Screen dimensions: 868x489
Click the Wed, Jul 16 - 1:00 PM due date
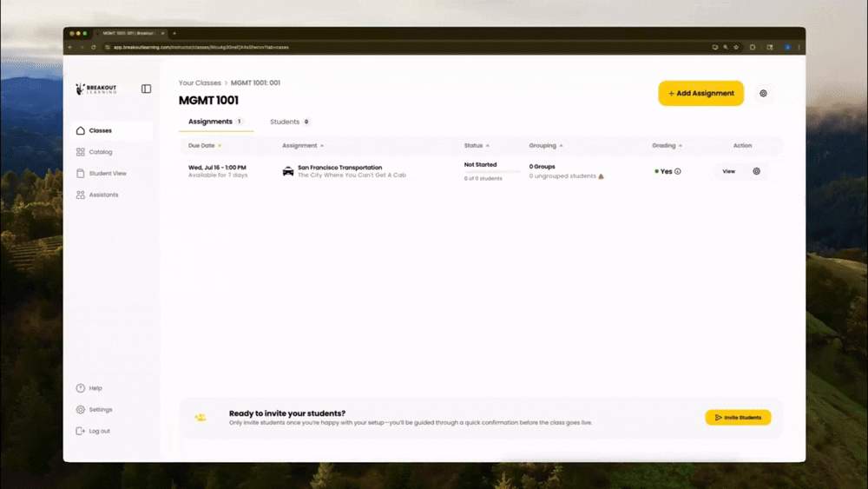click(217, 168)
